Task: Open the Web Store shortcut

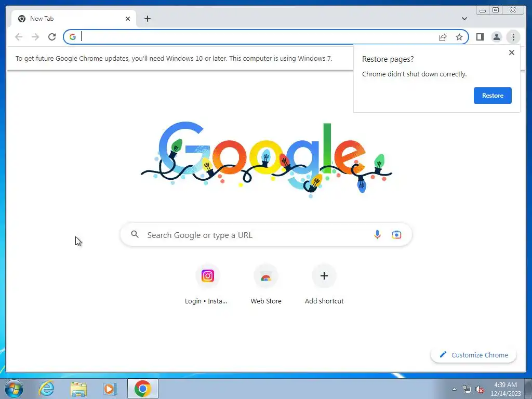Action: pyautogui.click(x=266, y=285)
